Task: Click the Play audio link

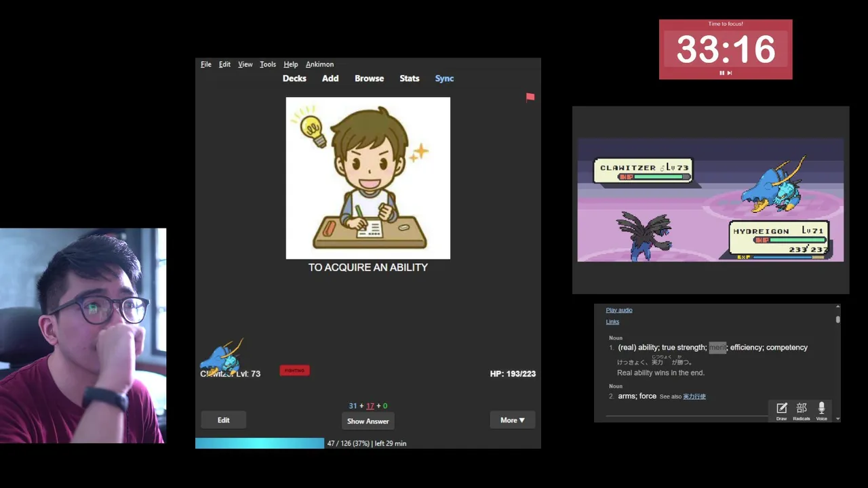Action: [619, 310]
